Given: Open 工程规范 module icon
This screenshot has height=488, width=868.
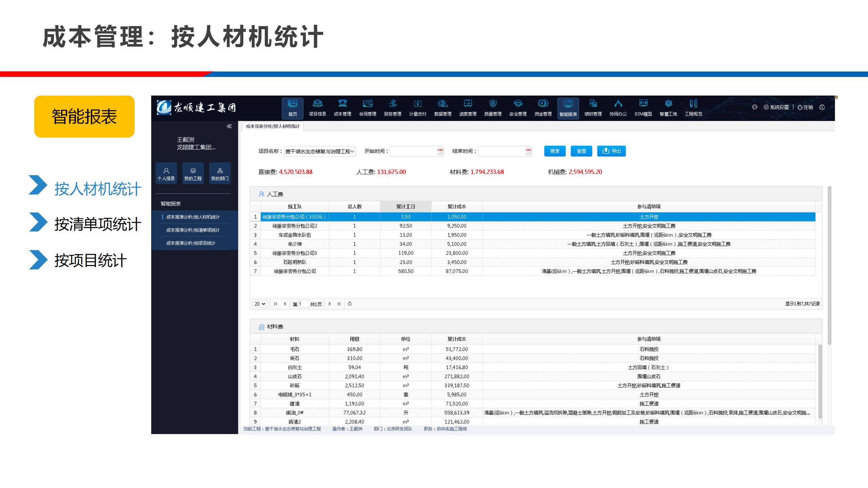Looking at the screenshot, I should pos(693,108).
